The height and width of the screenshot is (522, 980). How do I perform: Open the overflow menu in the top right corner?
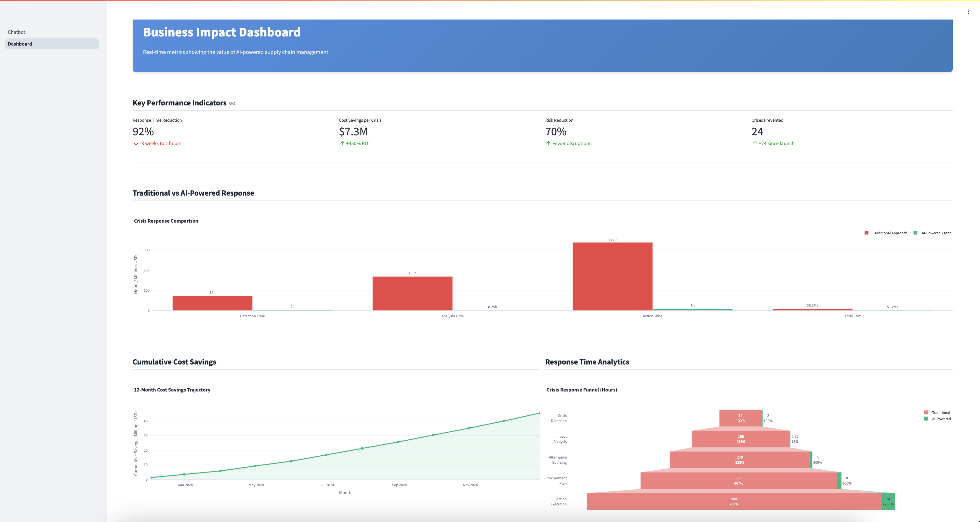(968, 11)
